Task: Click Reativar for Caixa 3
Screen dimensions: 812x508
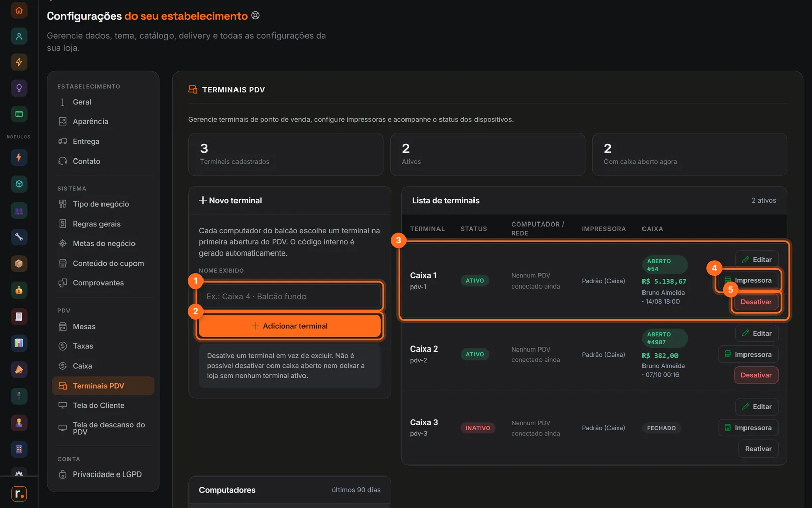Action: (758, 449)
